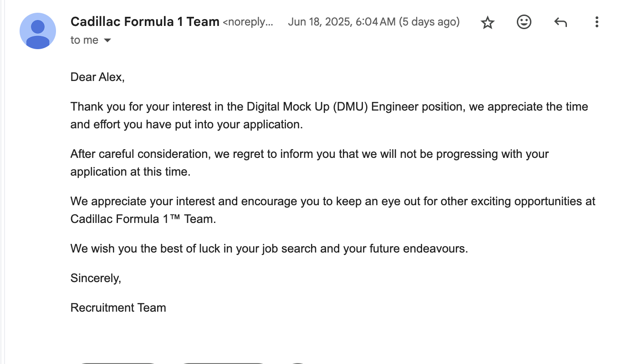This screenshot has height=364, width=622.
Task: Open the three-dot More options menu
Action: (597, 22)
